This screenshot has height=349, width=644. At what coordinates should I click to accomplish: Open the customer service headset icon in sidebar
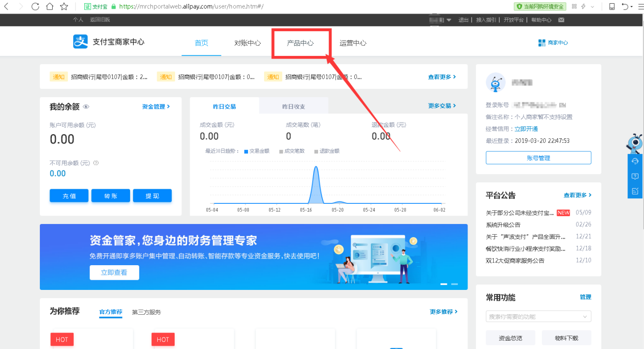coord(635,161)
